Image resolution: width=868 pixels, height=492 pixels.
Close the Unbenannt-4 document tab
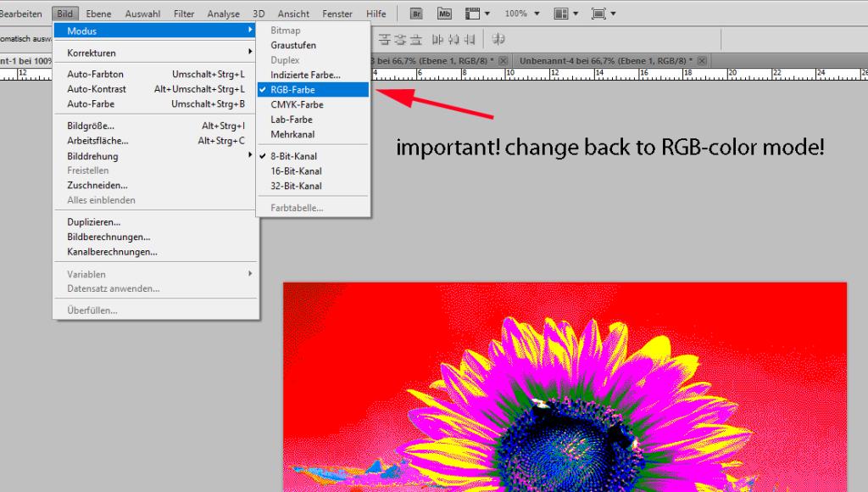click(700, 61)
